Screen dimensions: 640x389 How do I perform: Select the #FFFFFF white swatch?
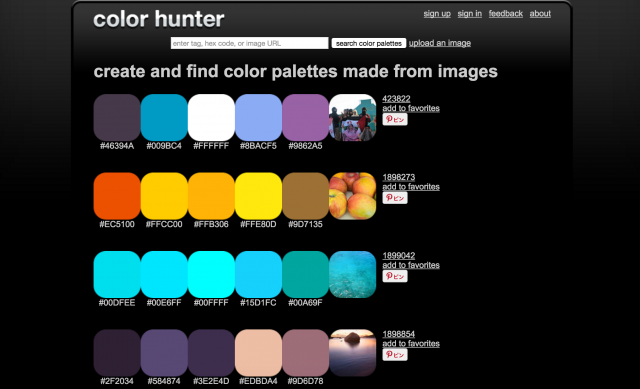[211, 118]
